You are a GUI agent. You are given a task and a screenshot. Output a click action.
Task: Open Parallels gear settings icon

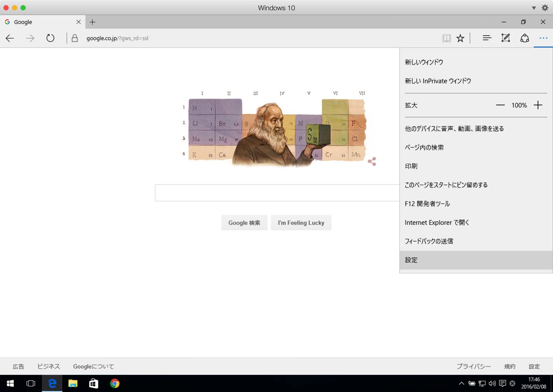tap(545, 8)
